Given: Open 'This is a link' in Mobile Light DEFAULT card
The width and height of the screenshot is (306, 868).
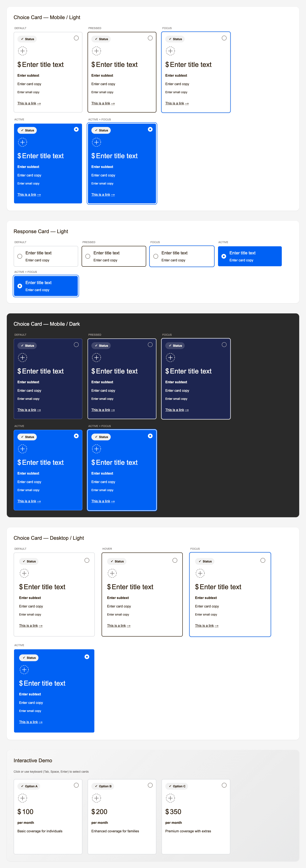Looking at the screenshot, I should pyautogui.click(x=29, y=104).
